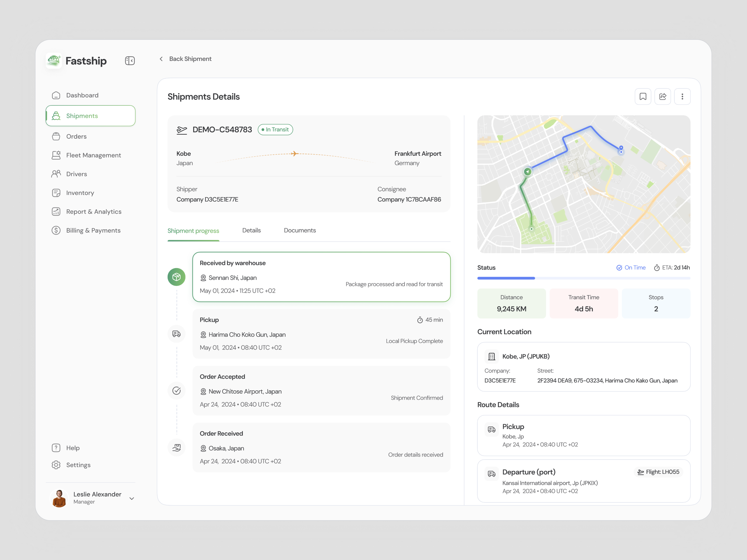Image resolution: width=747 pixels, height=560 pixels.
Task: Click the Billing & Payments icon
Action: (56, 230)
